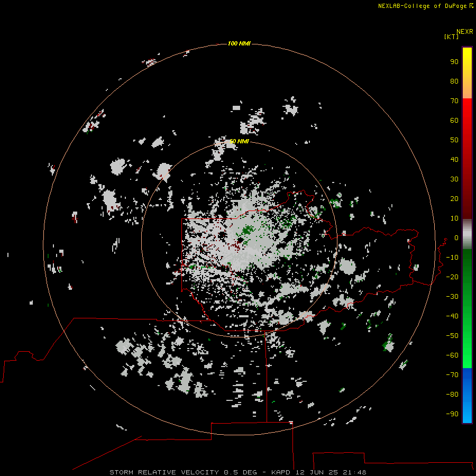
Task: Click the -20 value on the velocity scale
Action: click(x=452, y=277)
